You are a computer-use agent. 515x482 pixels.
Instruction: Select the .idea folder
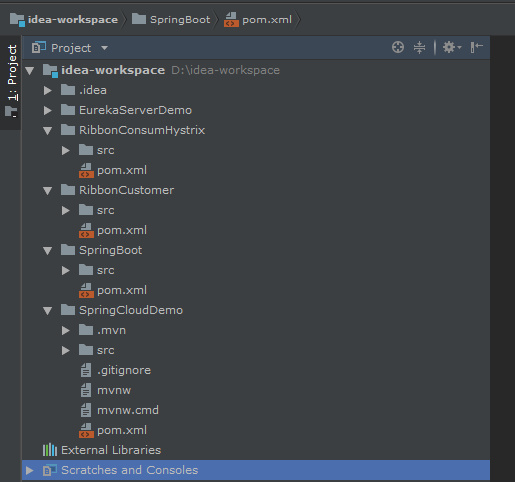(x=93, y=90)
